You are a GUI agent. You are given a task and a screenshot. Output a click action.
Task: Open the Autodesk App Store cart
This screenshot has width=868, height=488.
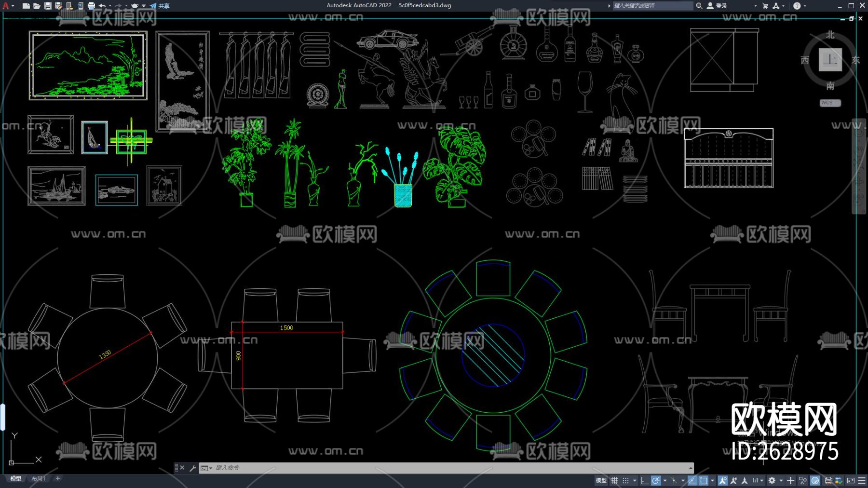pyautogui.click(x=765, y=6)
